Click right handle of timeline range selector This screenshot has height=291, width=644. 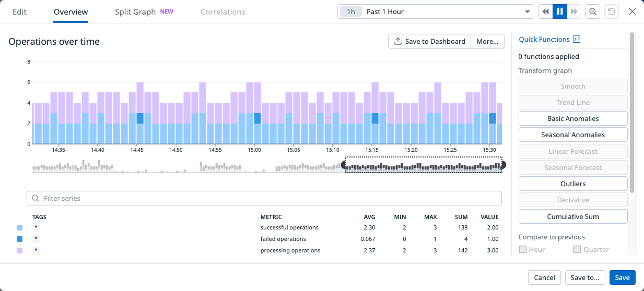[x=503, y=165]
